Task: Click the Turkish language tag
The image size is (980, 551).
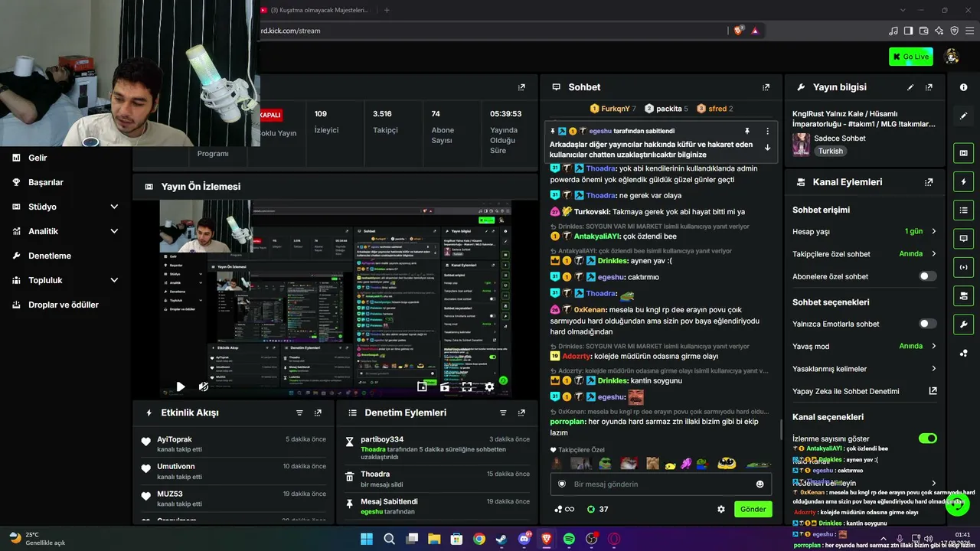Action: (x=831, y=151)
